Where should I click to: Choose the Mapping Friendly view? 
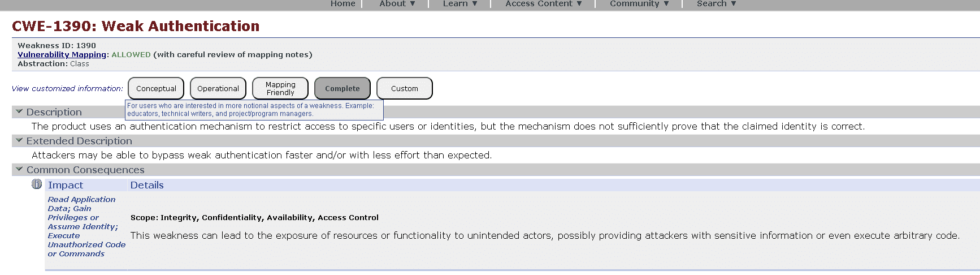point(280,88)
